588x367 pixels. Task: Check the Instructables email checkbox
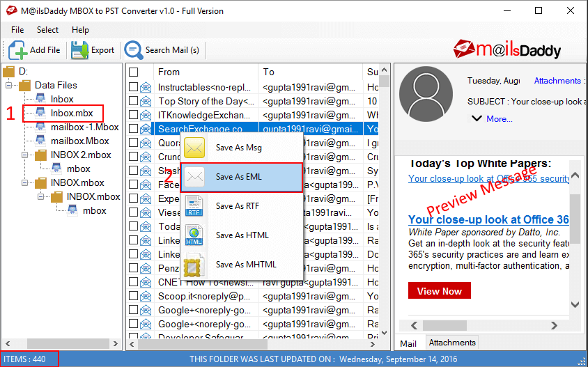(x=134, y=87)
